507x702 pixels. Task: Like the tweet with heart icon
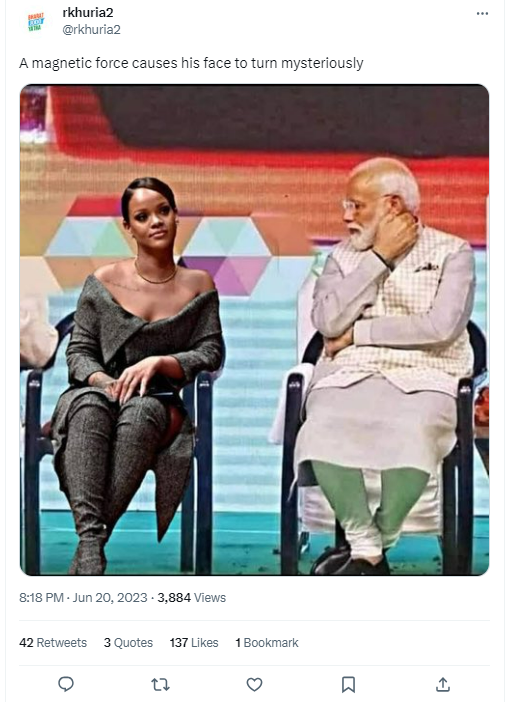click(254, 684)
